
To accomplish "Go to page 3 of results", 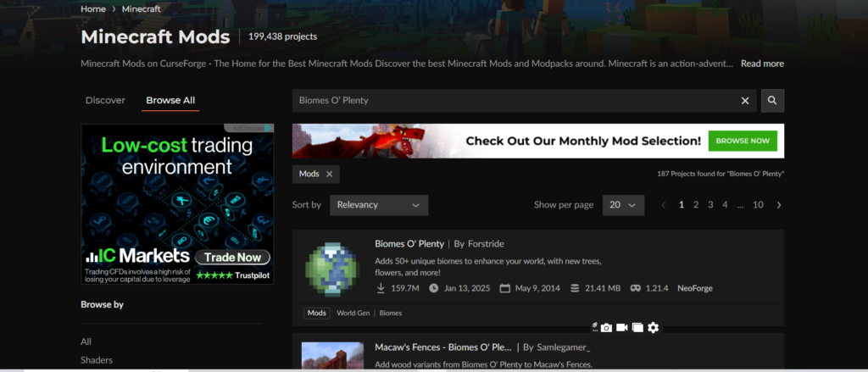I will (710, 205).
